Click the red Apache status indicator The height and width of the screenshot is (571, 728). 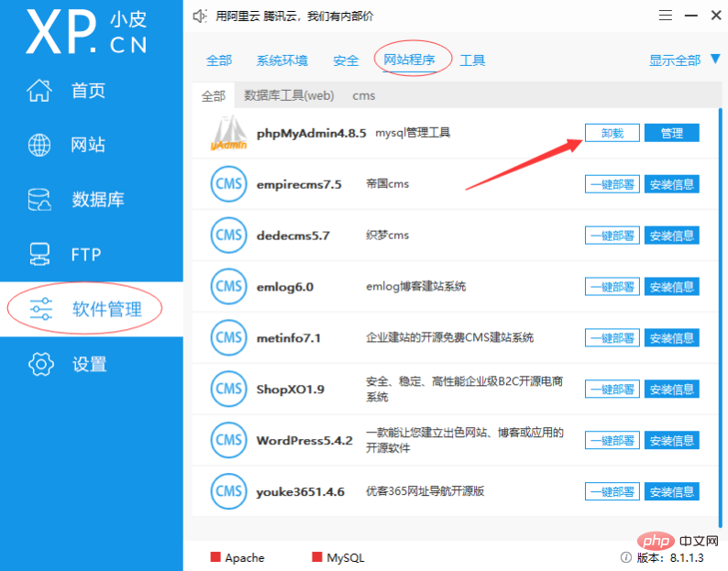click(216, 557)
